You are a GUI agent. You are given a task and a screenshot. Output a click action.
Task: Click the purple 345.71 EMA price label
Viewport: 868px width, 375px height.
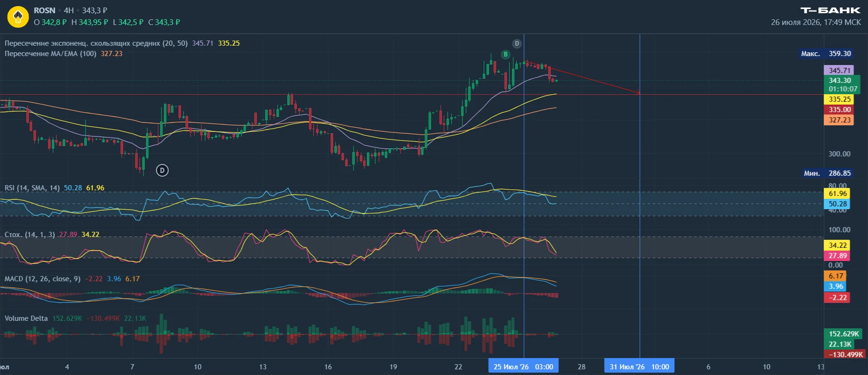839,70
